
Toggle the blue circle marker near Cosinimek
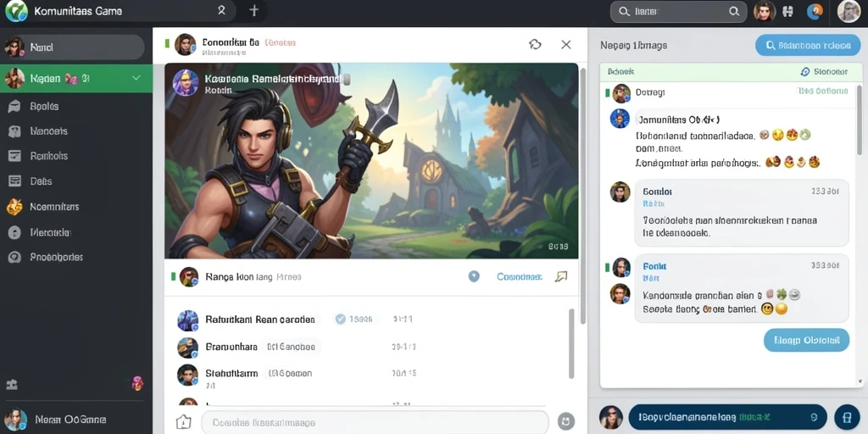474,276
